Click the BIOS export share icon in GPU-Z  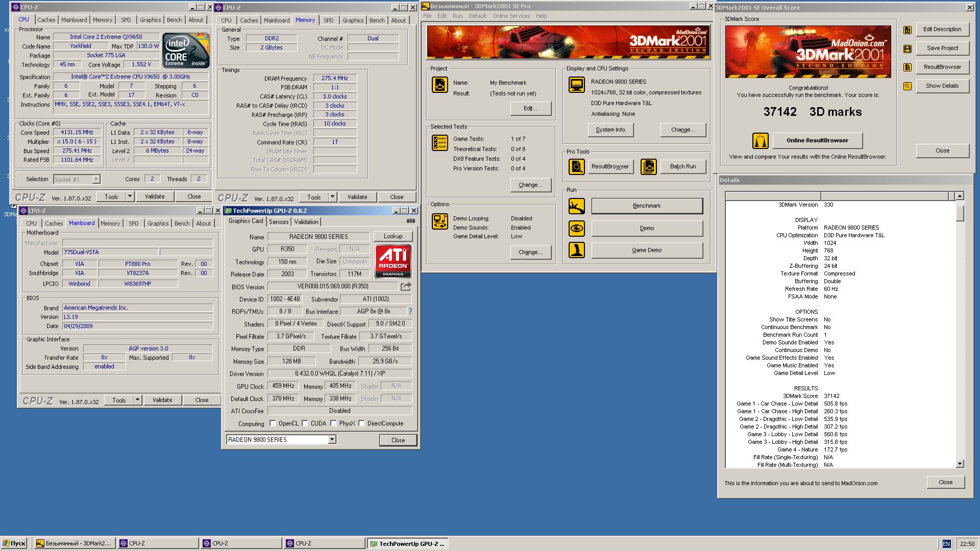pos(406,286)
